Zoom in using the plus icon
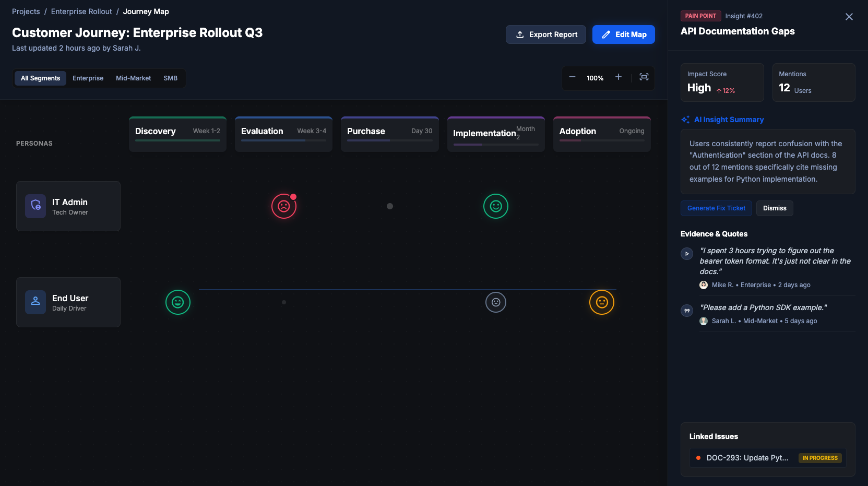Viewport: 868px width, 486px height. tap(618, 77)
